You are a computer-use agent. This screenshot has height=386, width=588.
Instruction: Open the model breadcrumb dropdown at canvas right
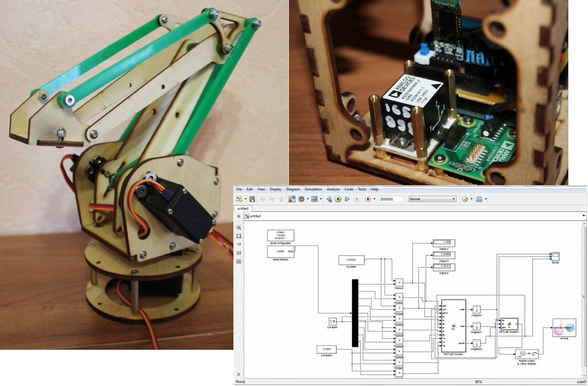(583, 215)
